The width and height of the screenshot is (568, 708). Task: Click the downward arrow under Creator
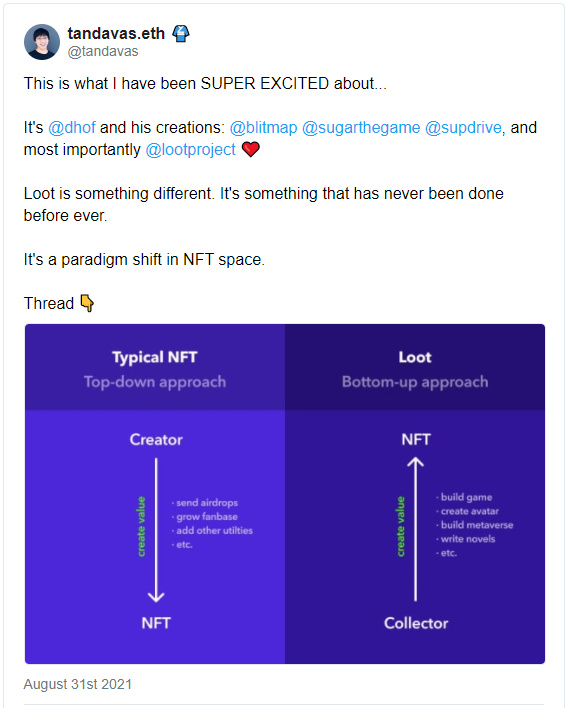point(156,530)
